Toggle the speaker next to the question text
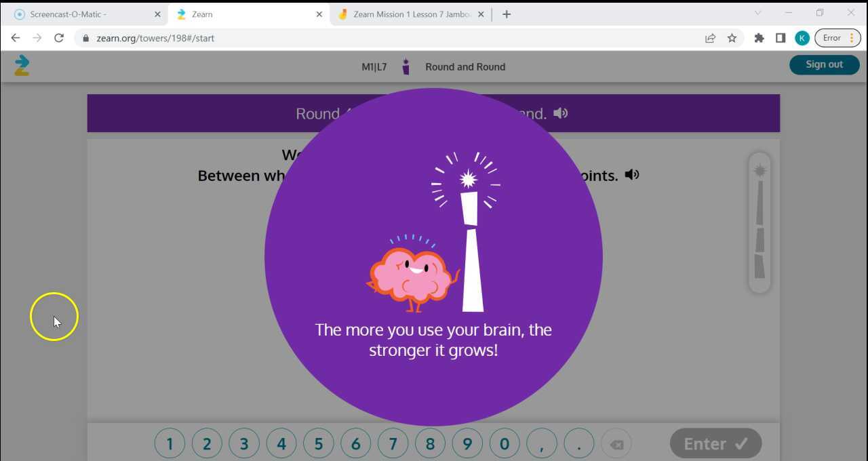Viewport: 868px width, 461px height. point(631,174)
